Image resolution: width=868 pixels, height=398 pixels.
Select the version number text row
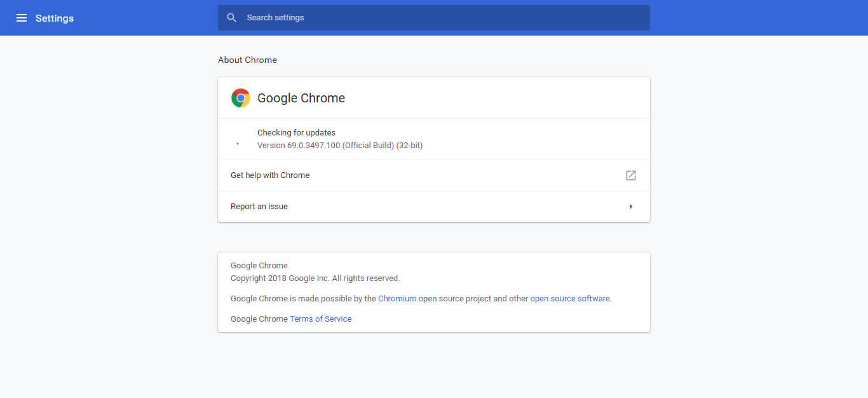(x=340, y=145)
